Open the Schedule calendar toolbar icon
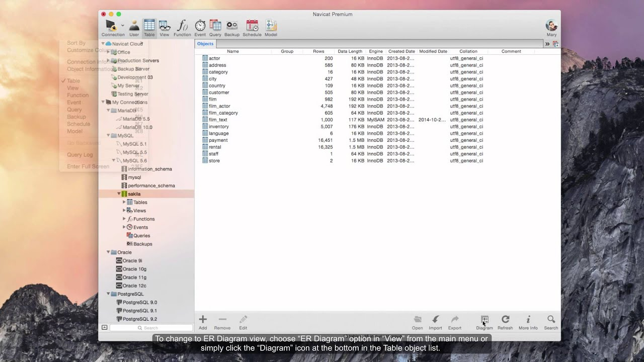The height and width of the screenshot is (362, 644). [x=252, y=26]
